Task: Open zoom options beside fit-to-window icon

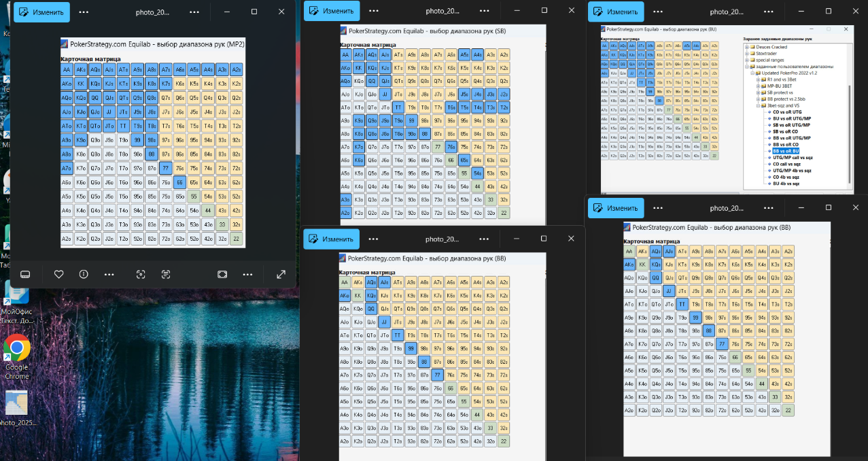Action: pos(247,274)
